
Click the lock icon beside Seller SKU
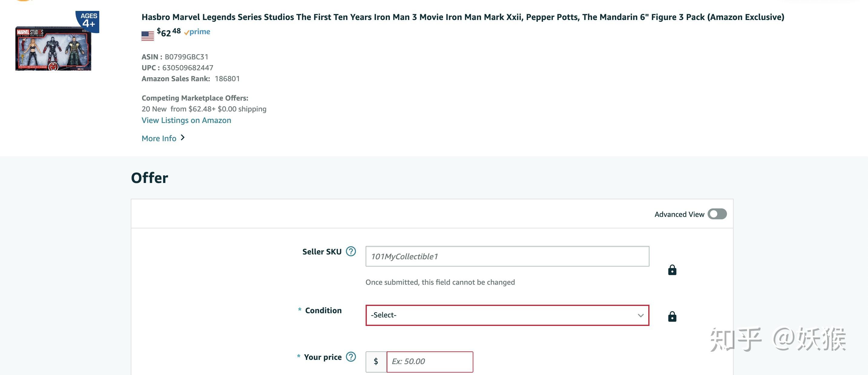click(x=672, y=270)
